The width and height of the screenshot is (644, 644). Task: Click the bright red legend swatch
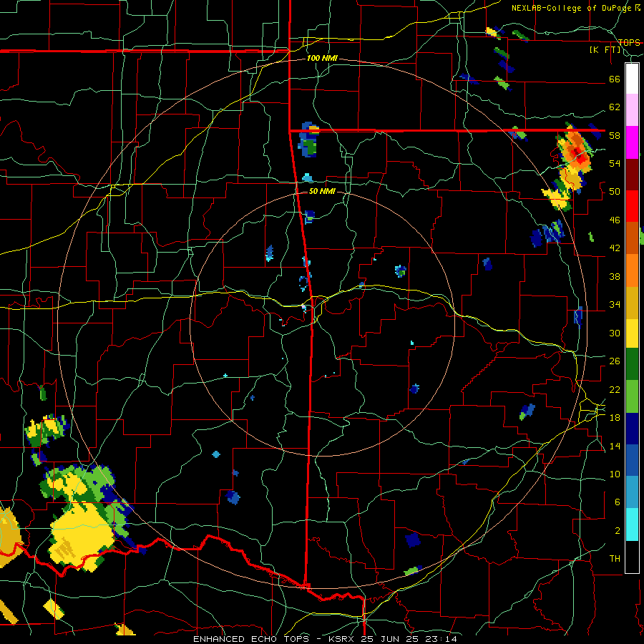pos(632,206)
